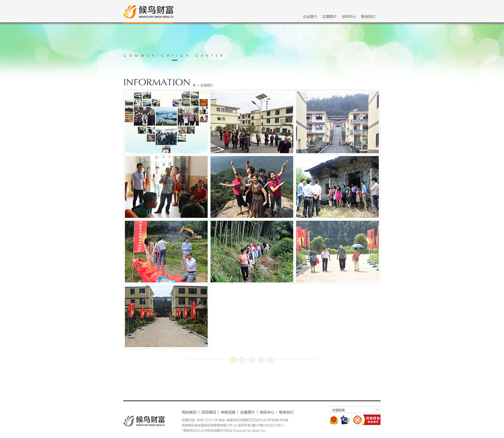Click the gray 候鸟财富 footer logo

144,421
